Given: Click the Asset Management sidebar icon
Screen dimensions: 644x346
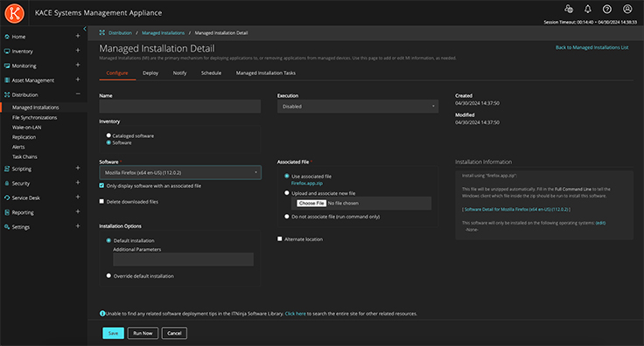Looking at the screenshot, I should click(x=7, y=80).
